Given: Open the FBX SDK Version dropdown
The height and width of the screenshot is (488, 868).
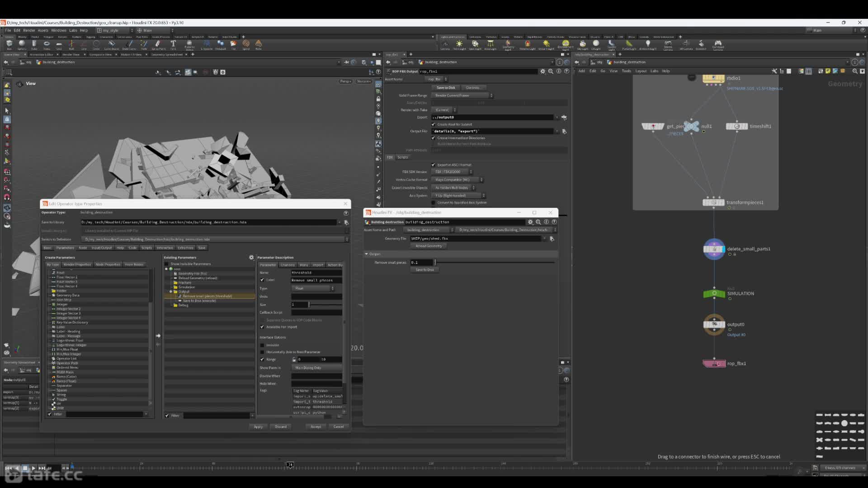Looking at the screenshot, I should pos(452,172).
